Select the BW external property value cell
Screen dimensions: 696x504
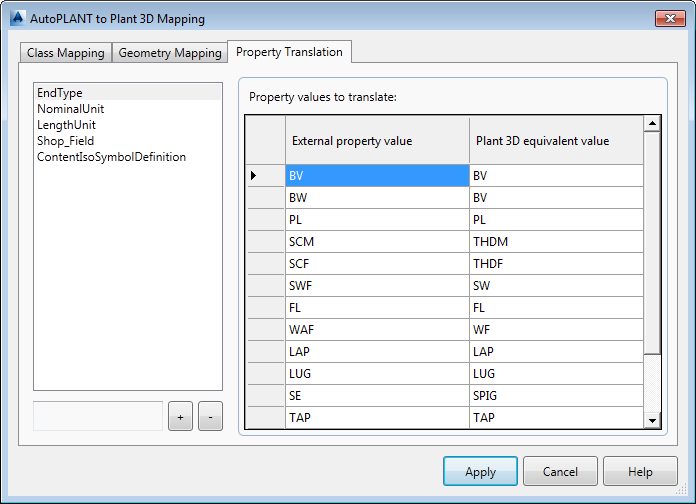377,198
